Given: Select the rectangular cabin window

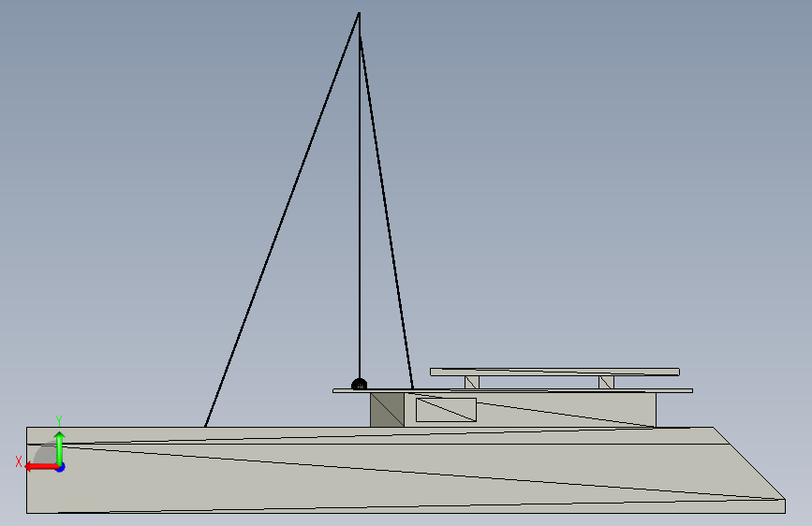Looking at the screenshot, I should (x=446, y=410).
